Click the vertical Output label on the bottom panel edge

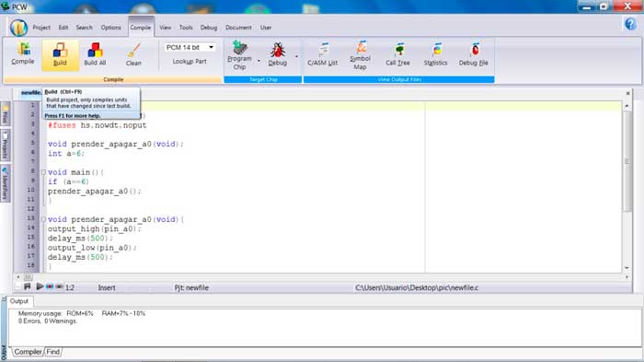click(x=4, y=352)
